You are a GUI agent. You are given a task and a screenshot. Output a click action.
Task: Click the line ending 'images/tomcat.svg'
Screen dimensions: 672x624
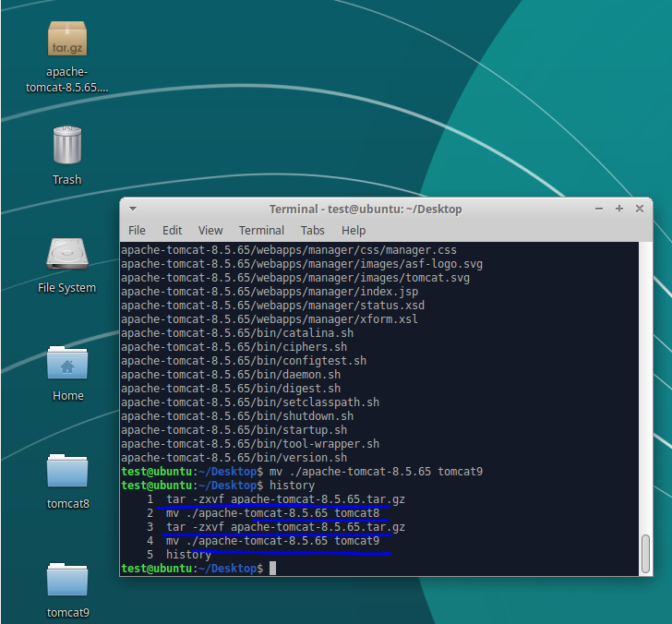click(x=295, y=278)
